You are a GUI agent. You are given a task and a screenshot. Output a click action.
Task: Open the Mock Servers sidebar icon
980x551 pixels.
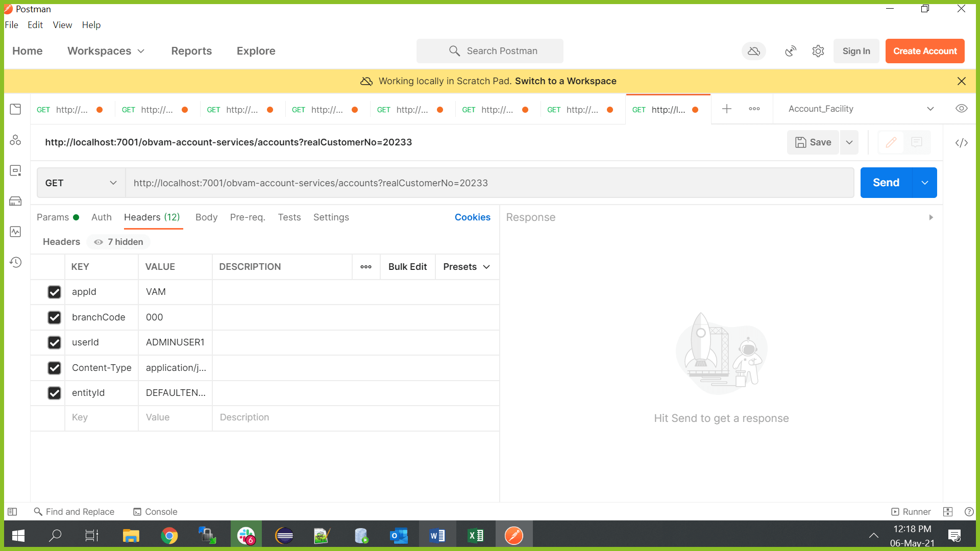click(15, 201)
